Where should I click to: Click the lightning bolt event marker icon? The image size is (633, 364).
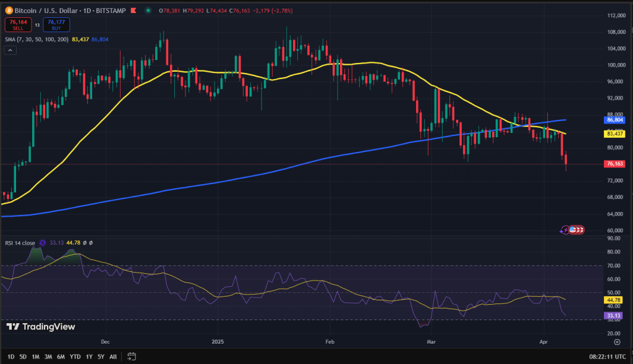[x=564, y=230]
